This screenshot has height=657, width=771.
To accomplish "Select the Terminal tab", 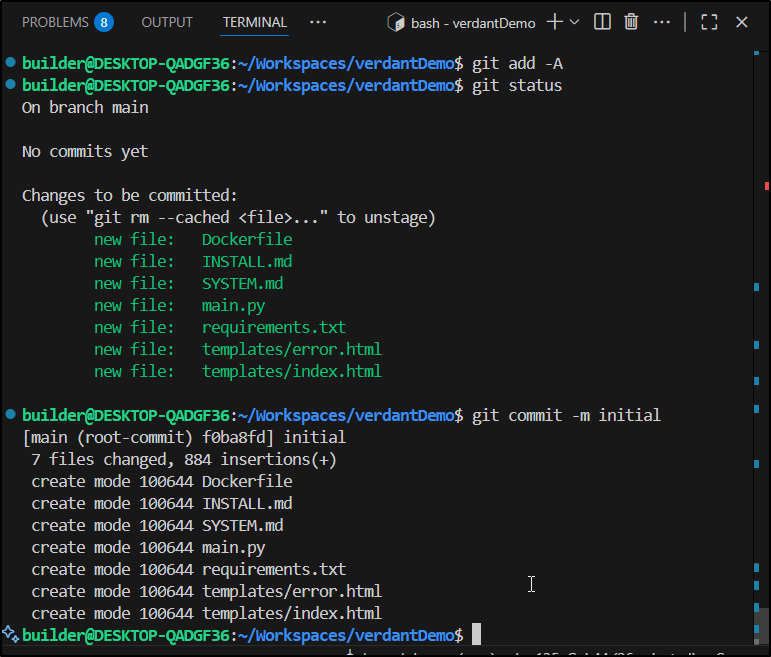I will (254, 22).
